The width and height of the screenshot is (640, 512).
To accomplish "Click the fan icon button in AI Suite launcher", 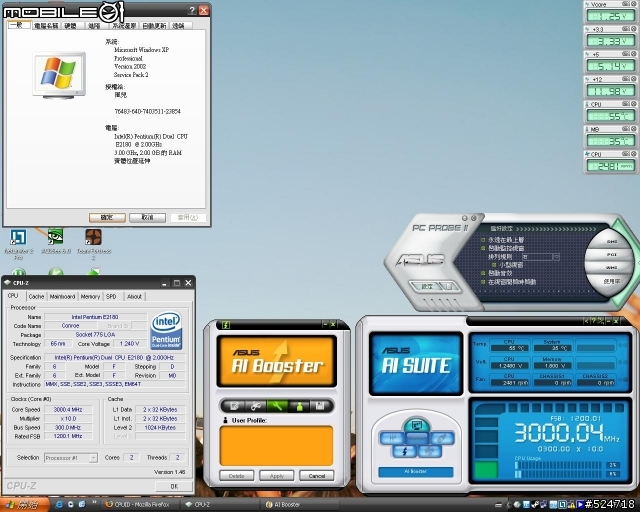I will pos(429,451).
